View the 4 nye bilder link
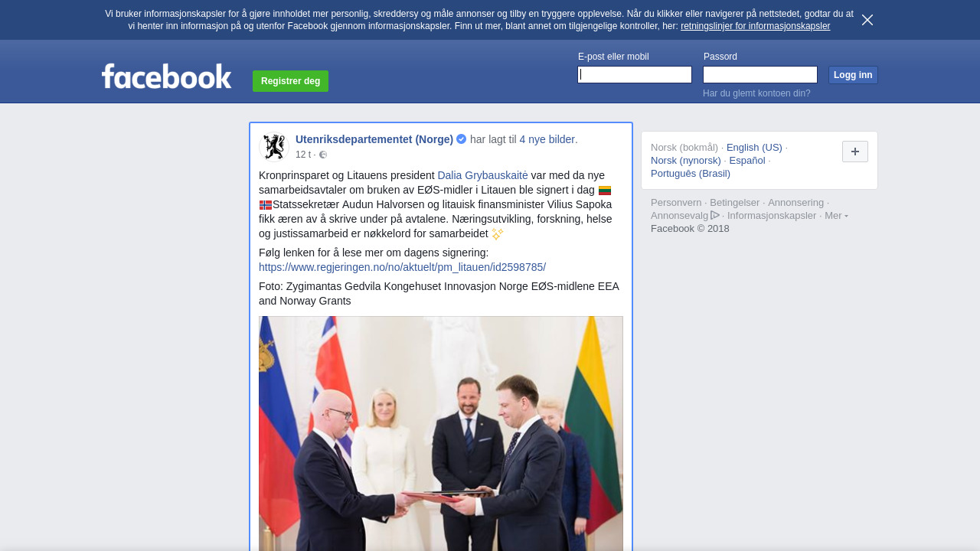Screen dimensions: 980x551 click(547, 139)
